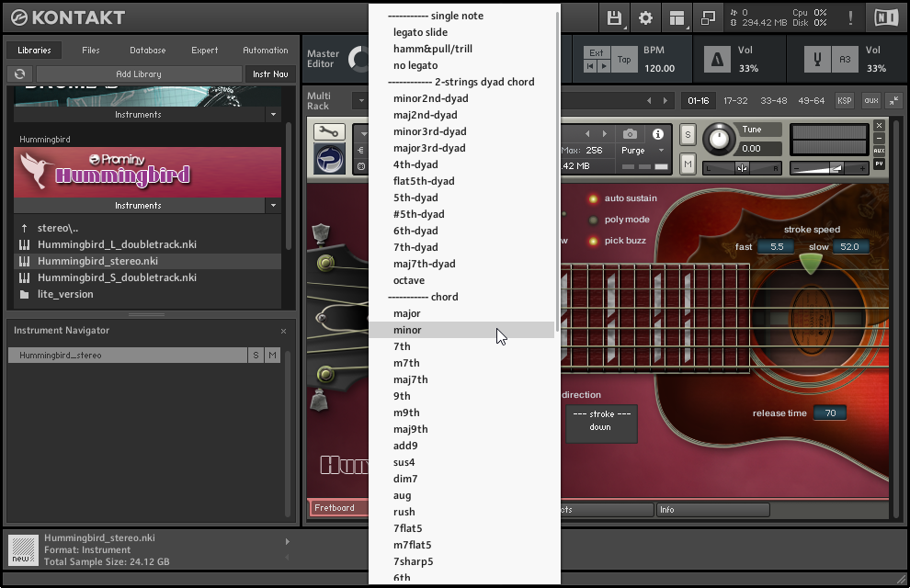Close the Instrument Navigator pane

click(283, 331)
